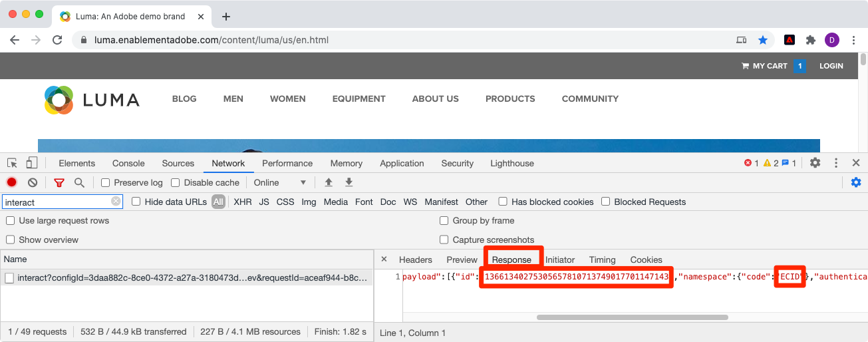Viewport: 868px width, 342px height.
Task: Click the Name column header
Action: [x=186, y=259]
